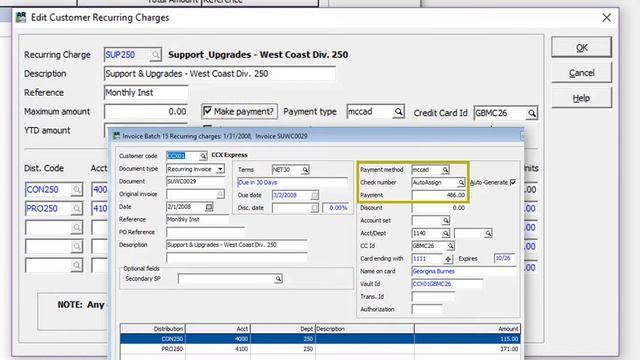Image resolution: width=640 pixels, height=360 pixels.
Task: Open Account set lookup icon
Action: pyautogui.click(x=446, y=221)
